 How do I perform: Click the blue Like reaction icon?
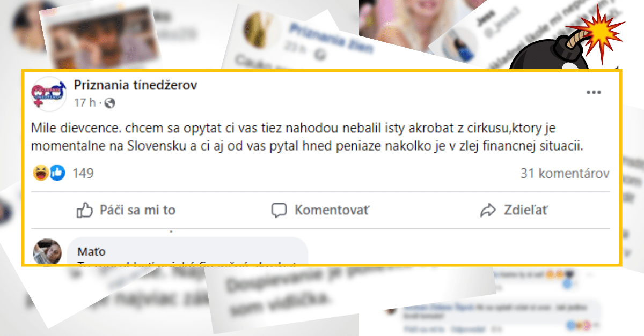coord(57,173)
